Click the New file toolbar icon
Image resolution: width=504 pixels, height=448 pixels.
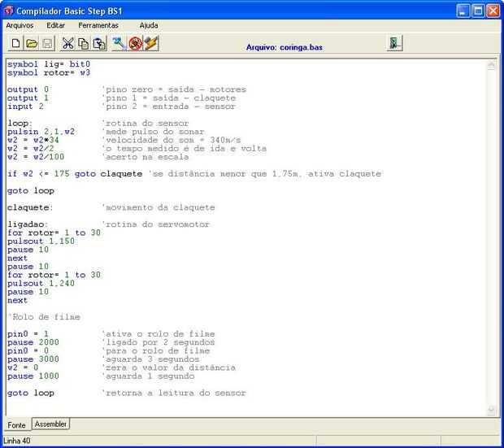[x=15, y=43]
